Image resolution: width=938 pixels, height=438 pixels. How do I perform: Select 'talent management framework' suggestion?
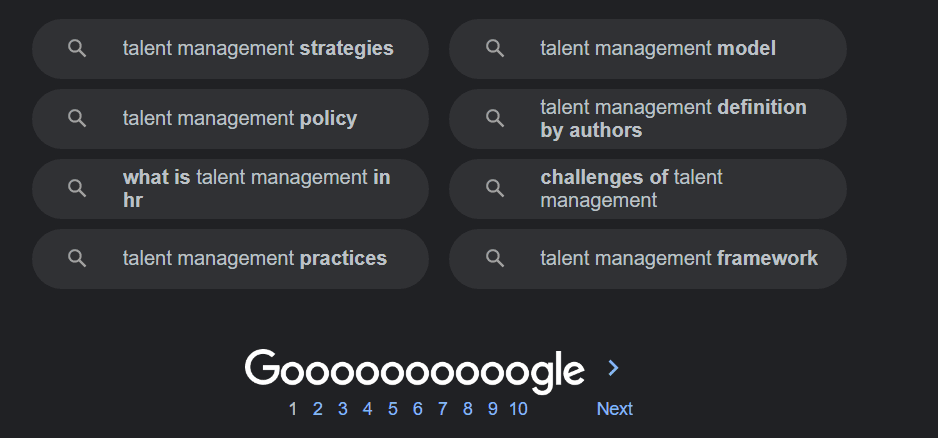[x=678, y=258]
